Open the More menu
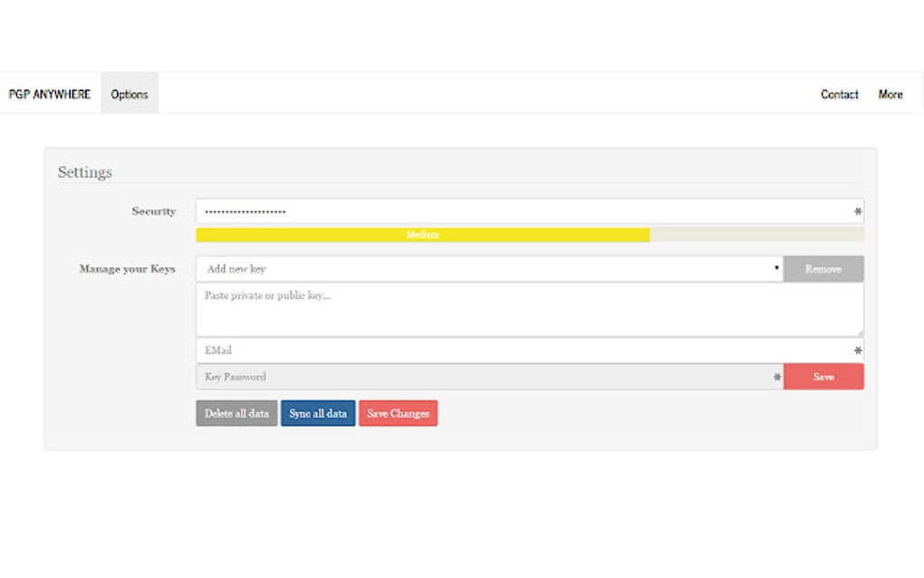 pos(890,94)
